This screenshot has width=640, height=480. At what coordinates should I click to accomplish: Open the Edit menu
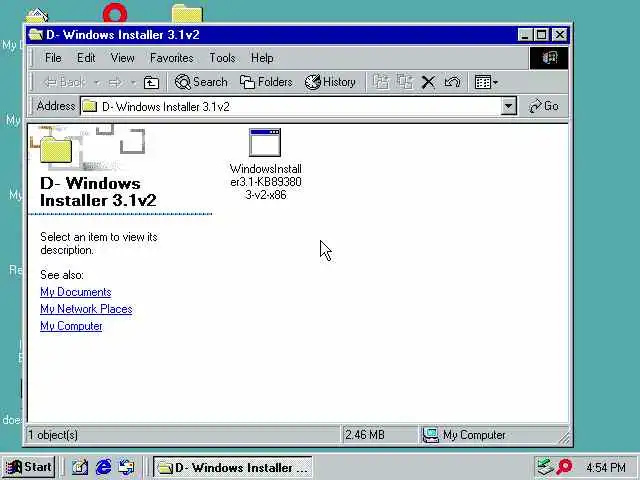click(x=86, y=58)
